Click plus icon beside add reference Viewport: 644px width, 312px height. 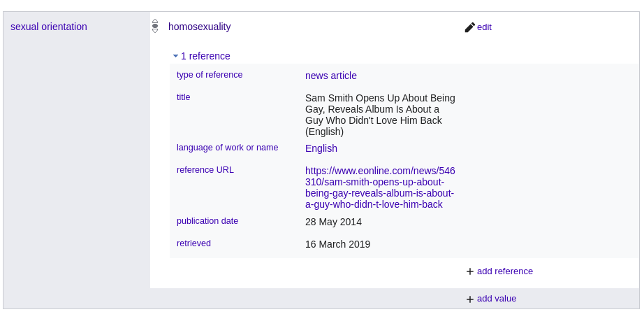pyautogui.click(x=470, y=271)
